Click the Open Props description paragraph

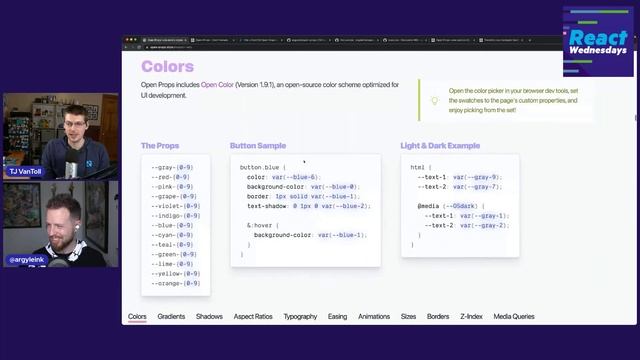pos(270,90)
